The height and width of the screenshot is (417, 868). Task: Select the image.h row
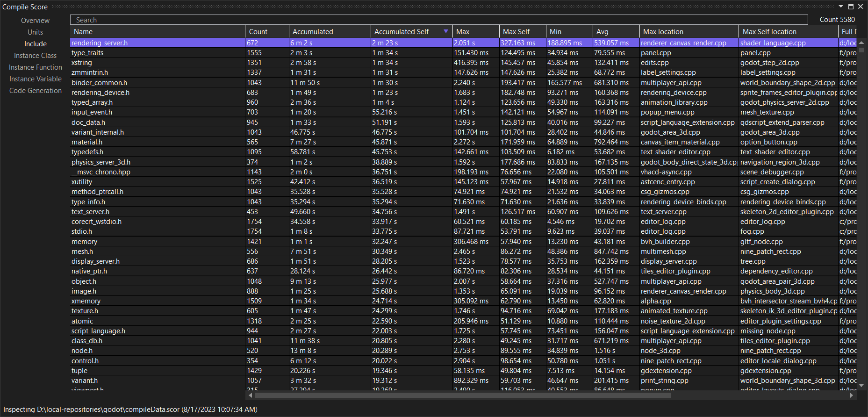point(464,291)
